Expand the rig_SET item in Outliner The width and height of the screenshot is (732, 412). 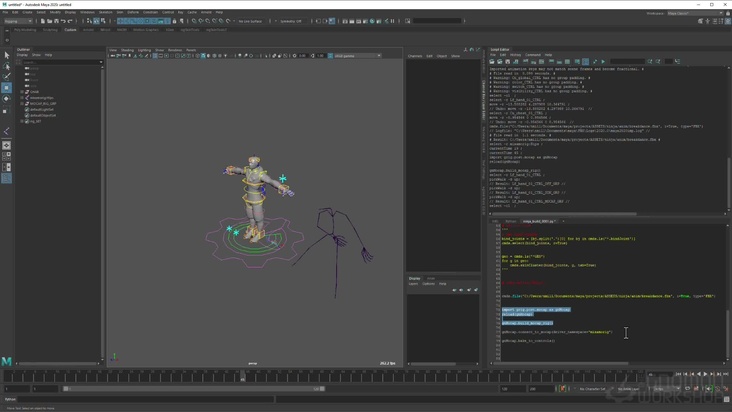tap(22, 121)
